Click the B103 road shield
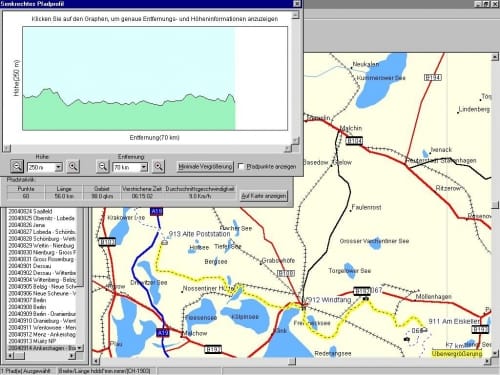 click(107, 242)
